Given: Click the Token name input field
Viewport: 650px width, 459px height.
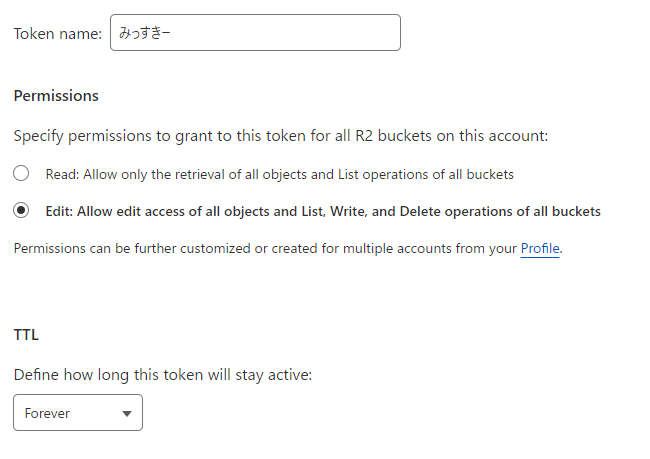Looking at the screenshot, I should click(255, 33).
